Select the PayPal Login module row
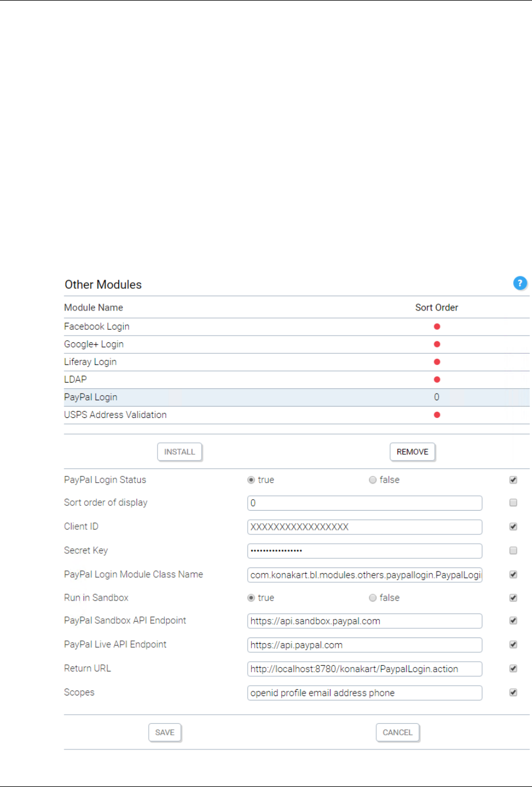Screen dimensions: 532x787 click(297, 397)
